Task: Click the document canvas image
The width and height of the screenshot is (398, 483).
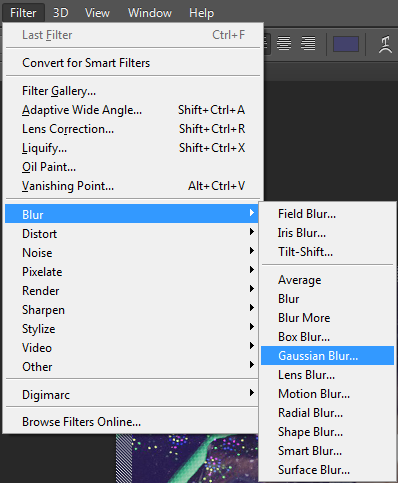Action: (x=187, y=458)
